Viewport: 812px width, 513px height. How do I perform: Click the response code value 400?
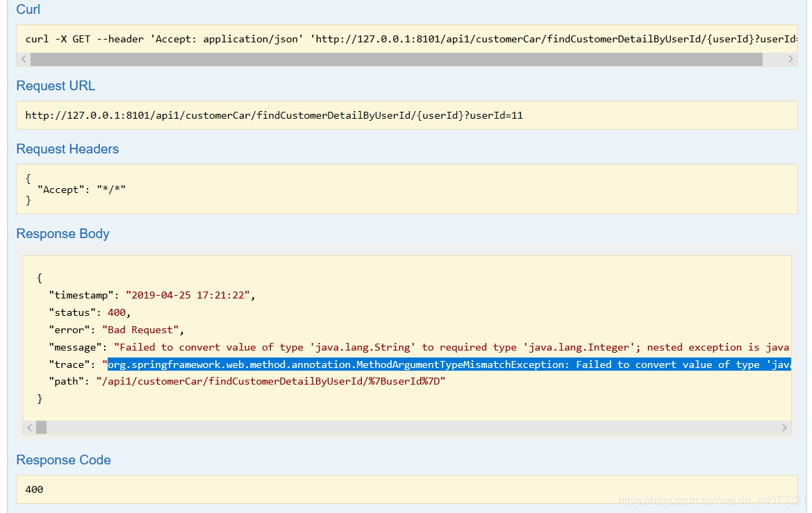(34, 489)
